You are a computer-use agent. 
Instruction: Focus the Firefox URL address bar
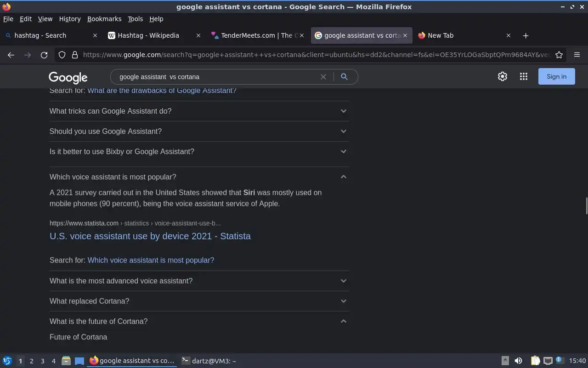(x=316, y=55)
